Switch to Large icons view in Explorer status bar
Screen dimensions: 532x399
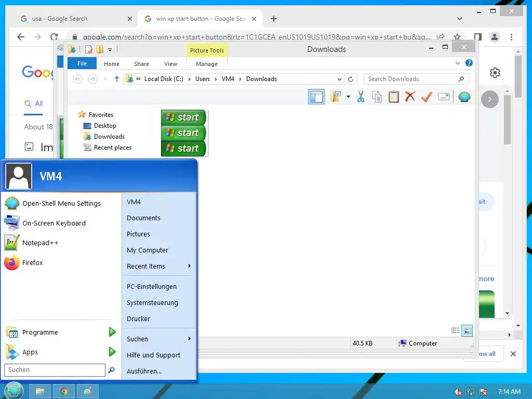coord(467,330)
